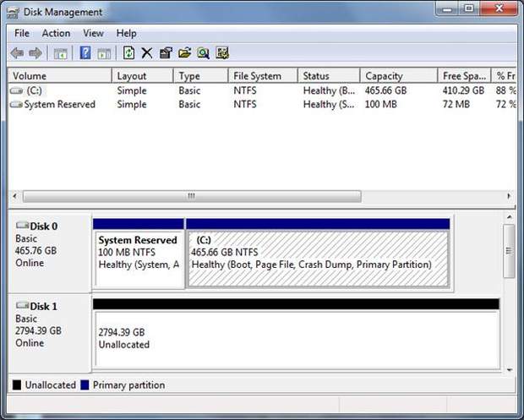The width and height of the screenshot is (524, 420).
Task: Click the down arrow of the vertical scrollbar
Action: [x=508, y=368]
